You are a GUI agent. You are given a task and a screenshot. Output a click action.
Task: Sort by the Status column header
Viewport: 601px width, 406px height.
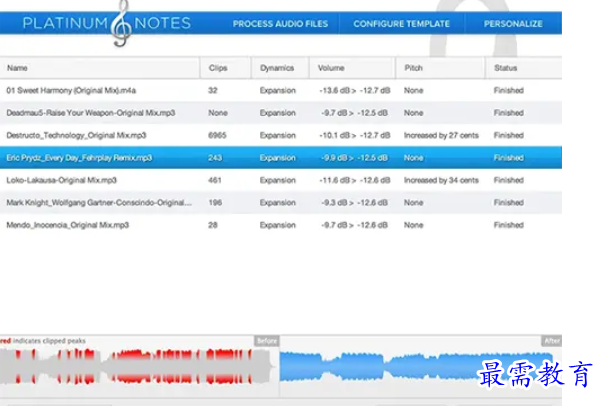click(x=524, y=68)
